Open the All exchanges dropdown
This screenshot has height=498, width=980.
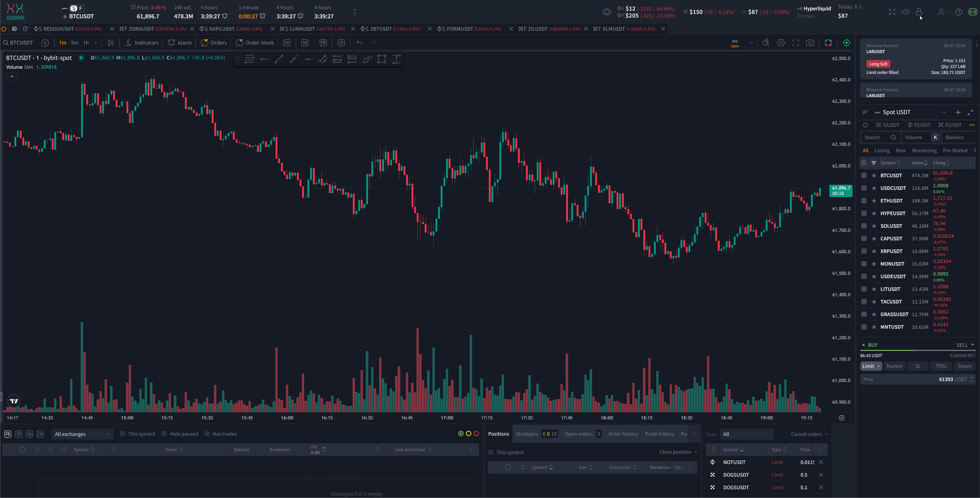(x=82, y=434)
